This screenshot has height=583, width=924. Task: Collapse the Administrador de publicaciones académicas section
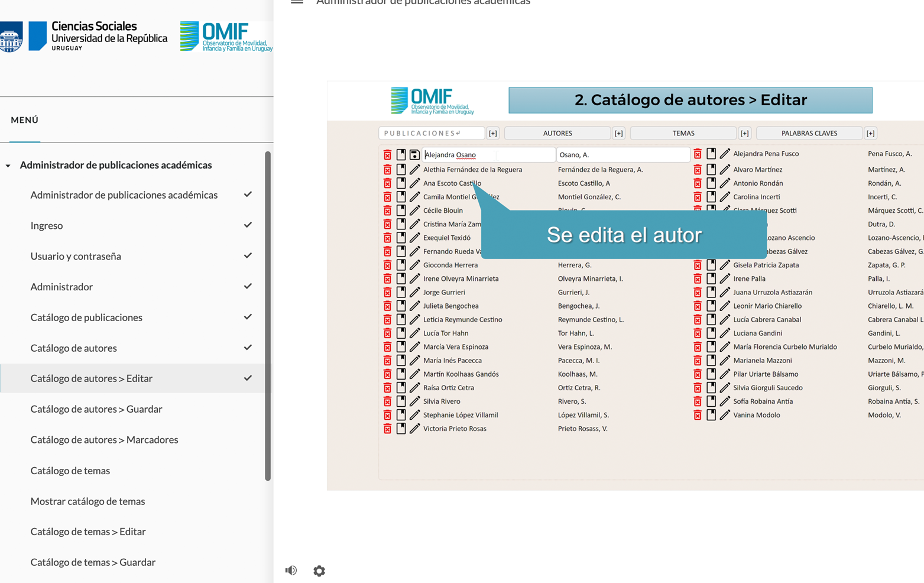point(8,166)
